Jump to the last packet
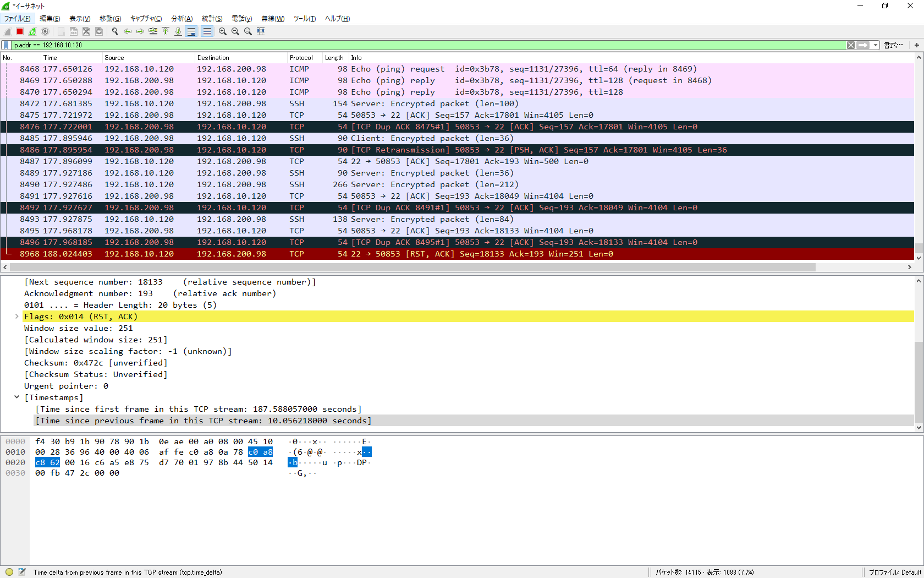 pos(178,31)
